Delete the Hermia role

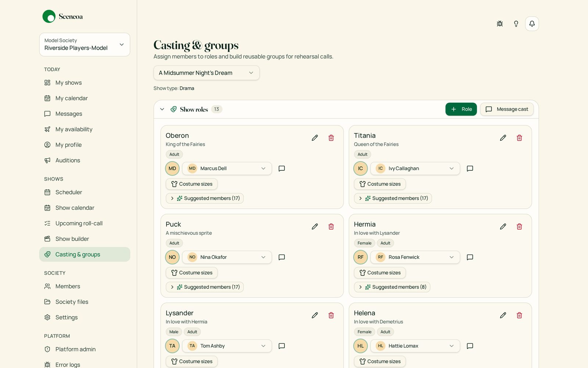tap(519, 226)
